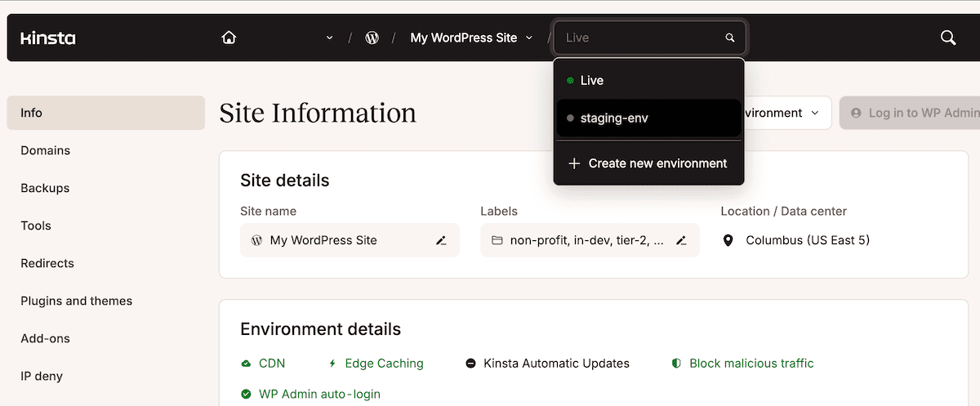Click the WordPress icon in Site name field
980x406 pixels.
click(256, 240)
